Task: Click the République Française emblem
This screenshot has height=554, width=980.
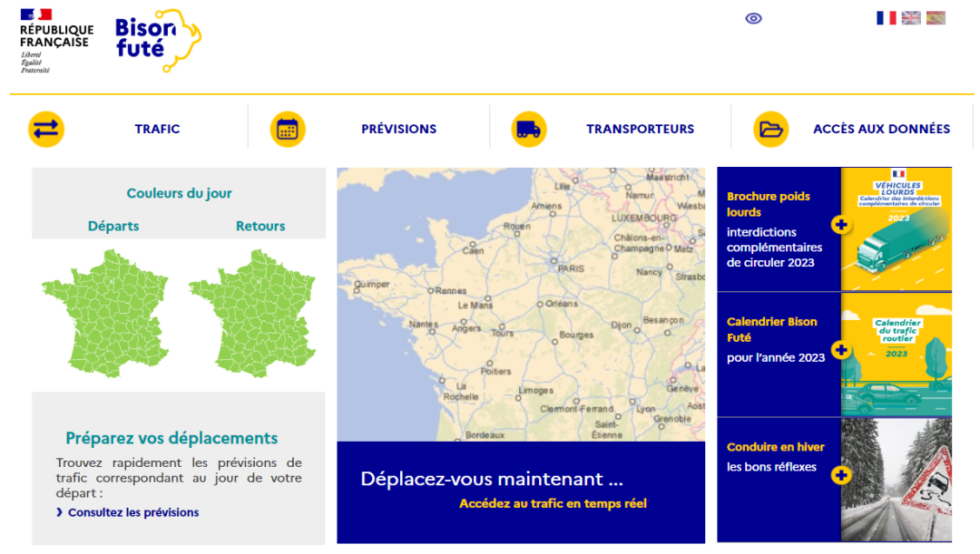Action: tap(56, 41)
